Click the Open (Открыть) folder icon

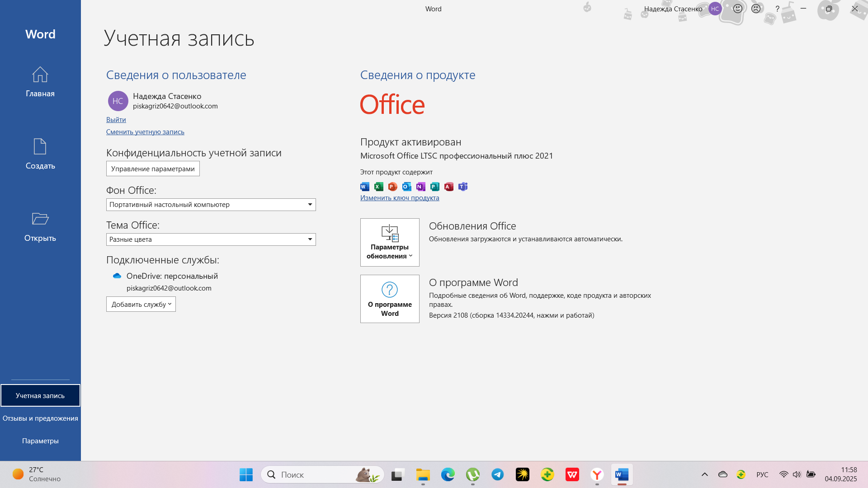(x=40, y=219)
